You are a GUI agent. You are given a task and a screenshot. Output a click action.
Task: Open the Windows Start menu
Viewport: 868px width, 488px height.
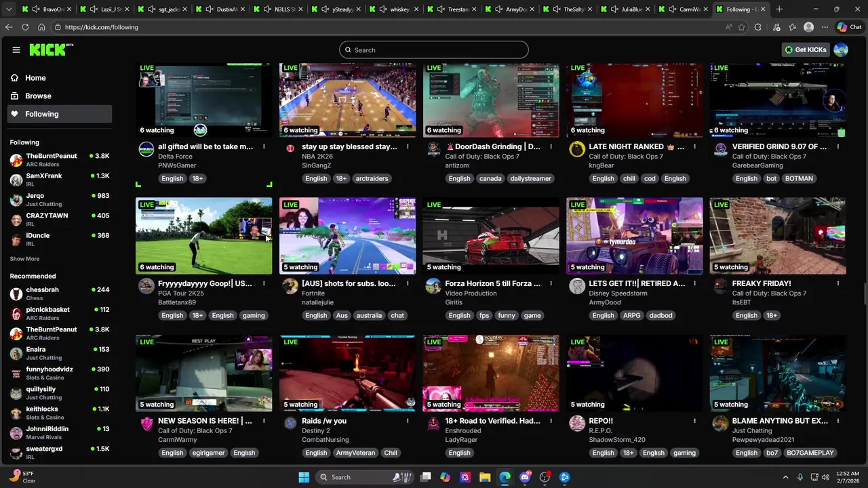click(304, 477)
